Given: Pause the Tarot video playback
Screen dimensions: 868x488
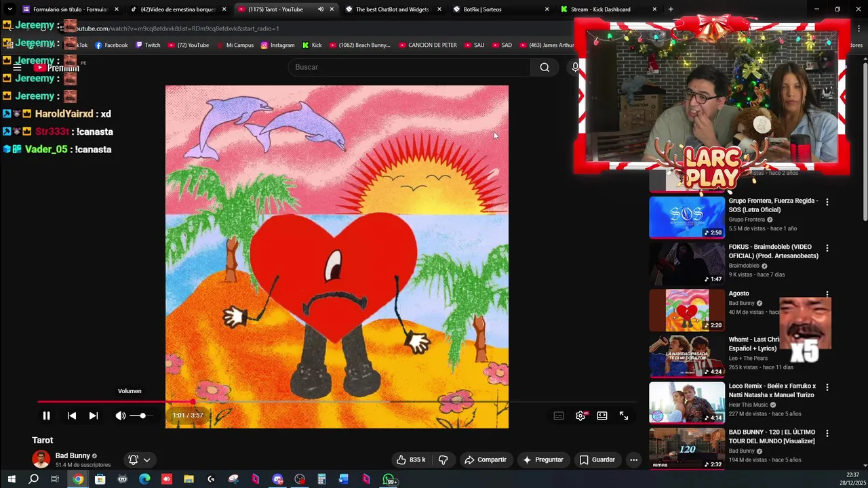Looking at the screenshot, I should 46,415.
